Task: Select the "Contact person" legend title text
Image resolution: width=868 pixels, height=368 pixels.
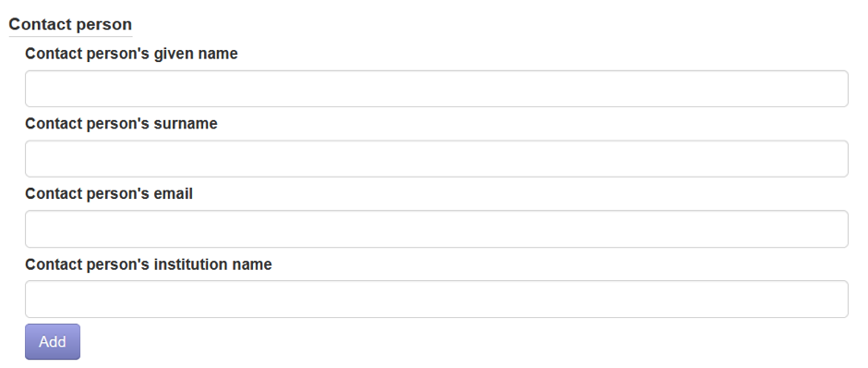Action: click(70, 24)
